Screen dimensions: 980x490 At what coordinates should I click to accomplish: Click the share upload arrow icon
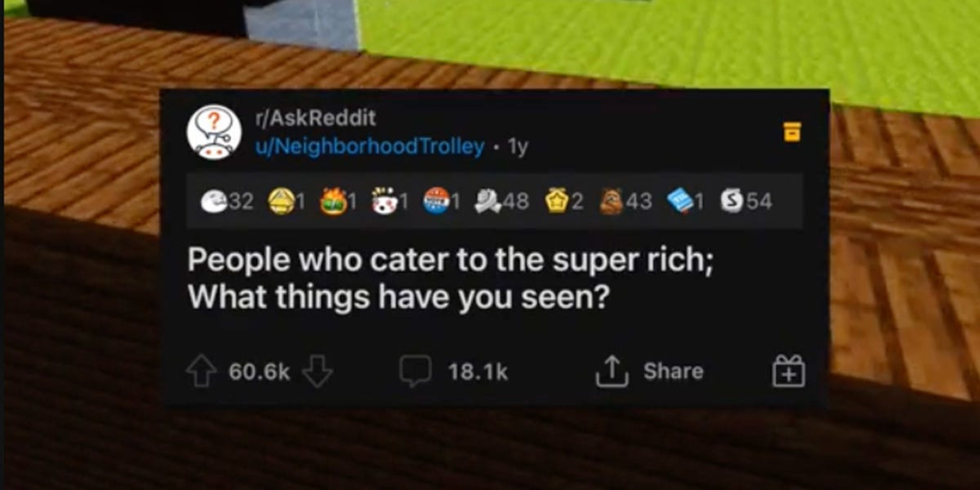tap(612, 371)
